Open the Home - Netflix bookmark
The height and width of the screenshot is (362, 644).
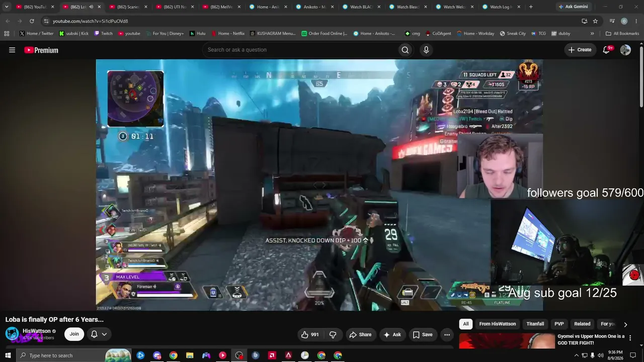click(x=227, y=34)
